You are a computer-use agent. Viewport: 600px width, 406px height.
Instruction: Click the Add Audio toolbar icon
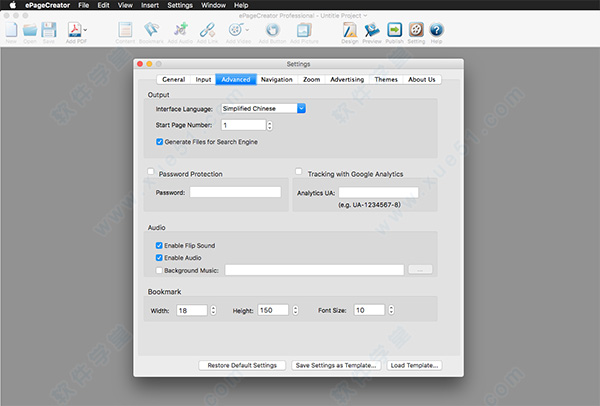tap(180, 30)
